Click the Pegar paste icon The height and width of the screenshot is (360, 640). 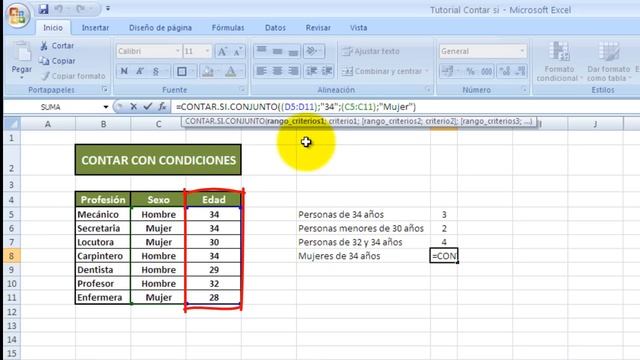[22, 52]
